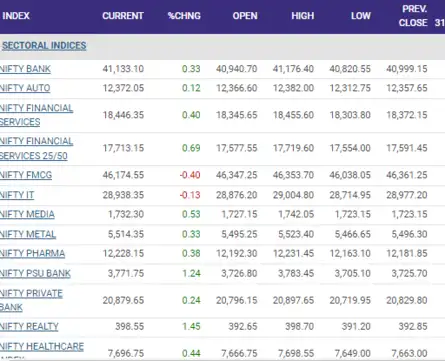Select NIFTY PSU BANK change 1.24

(x=191, y=273)
